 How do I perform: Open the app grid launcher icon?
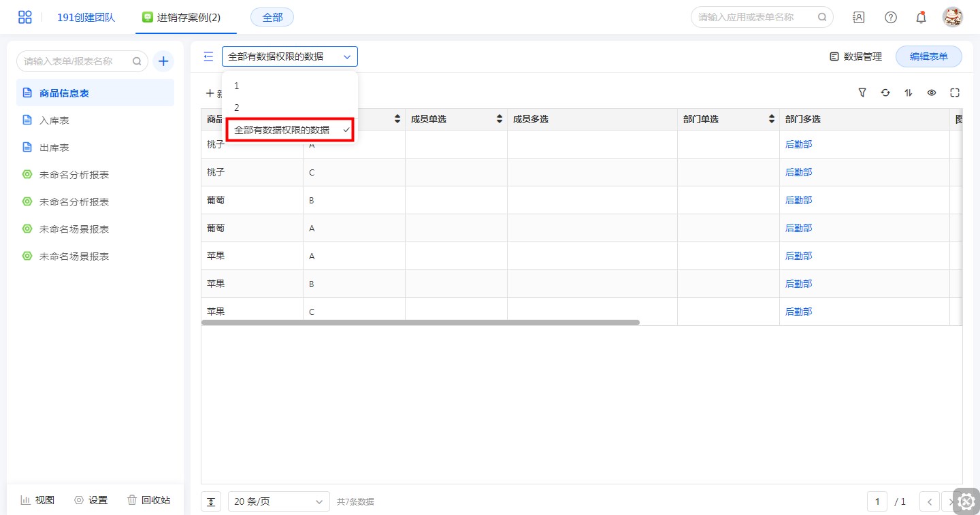point(25,18)
